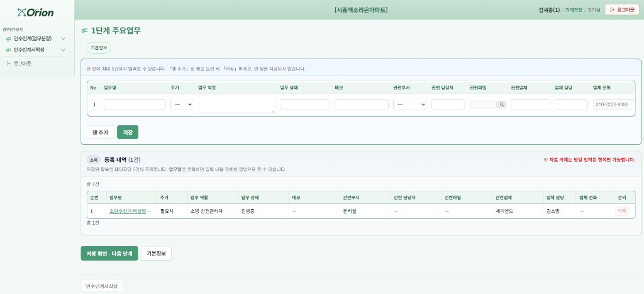
Task: Click the 관리 column header
Action: (622, 198)
